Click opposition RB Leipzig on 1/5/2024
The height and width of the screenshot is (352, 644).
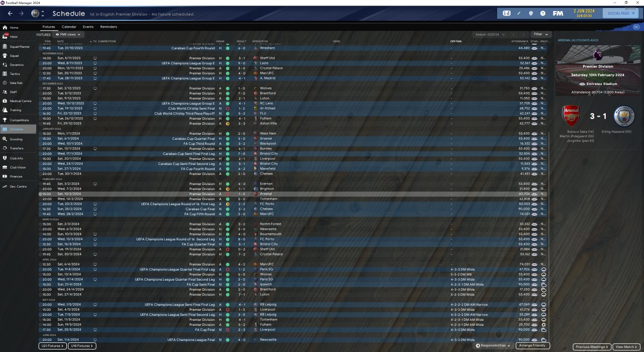[x=268, y=305]
